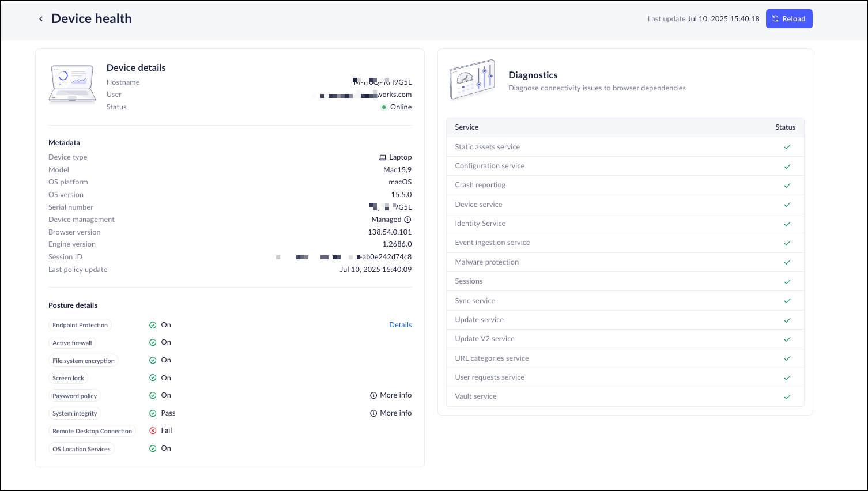This screenshot has width=868, height=491.
Task: Click the Reload button
Action: (x=788, y=19)
